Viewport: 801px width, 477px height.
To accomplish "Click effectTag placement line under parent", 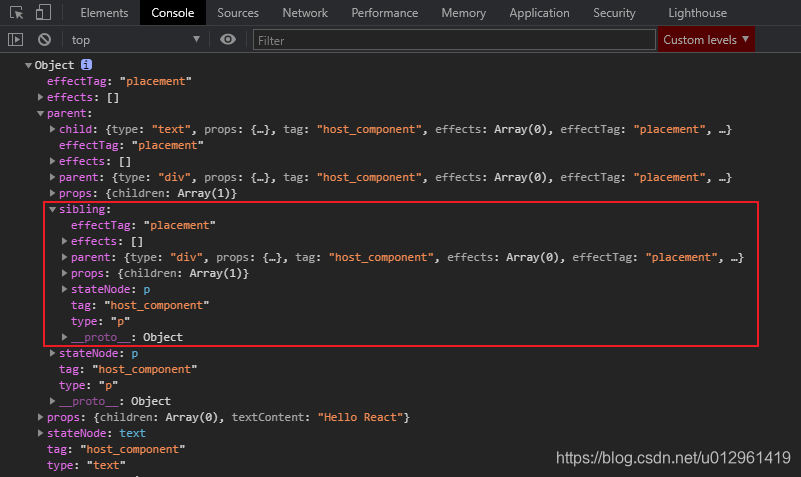I will [x=131, y=146].
